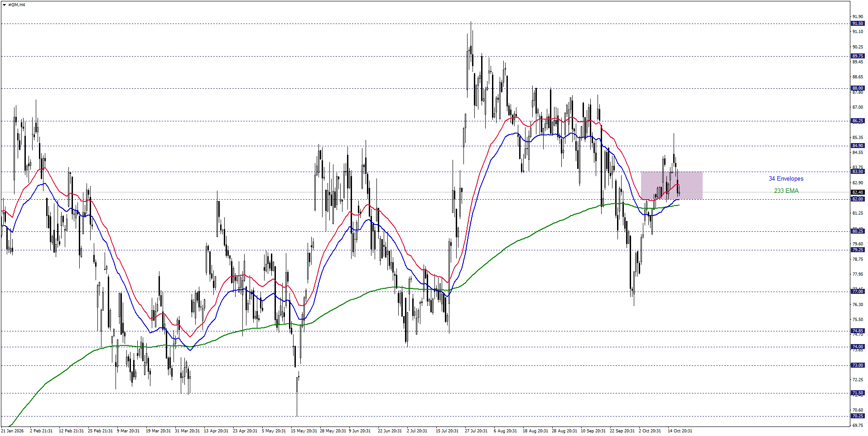Click the '27 Jul 20:31' time axis label
Screen dimensions: 868x436
pyautogui.click(x=476, y=431)
